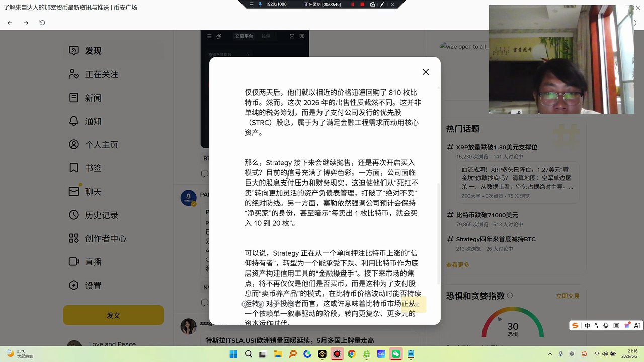
Task: Click the Sogou S logo on IME bar
Action: click(x=575, y=326)
